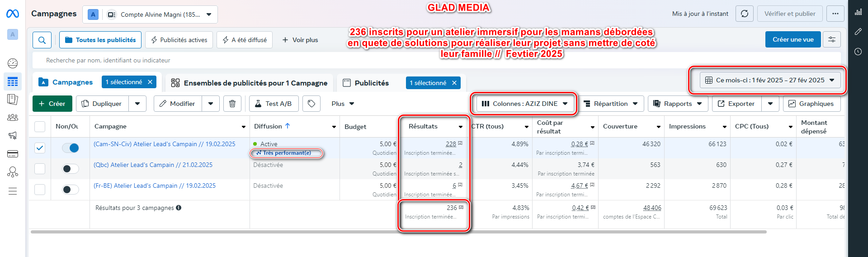Expand the Modifier options arrow
868x257 pixels.
tap(211, 104)
